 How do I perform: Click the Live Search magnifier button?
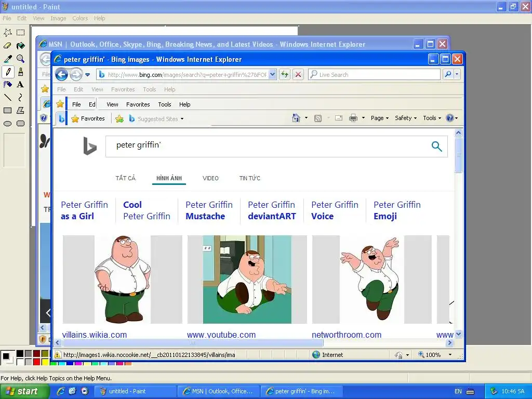pyautogui.click(x=448, y=74)
